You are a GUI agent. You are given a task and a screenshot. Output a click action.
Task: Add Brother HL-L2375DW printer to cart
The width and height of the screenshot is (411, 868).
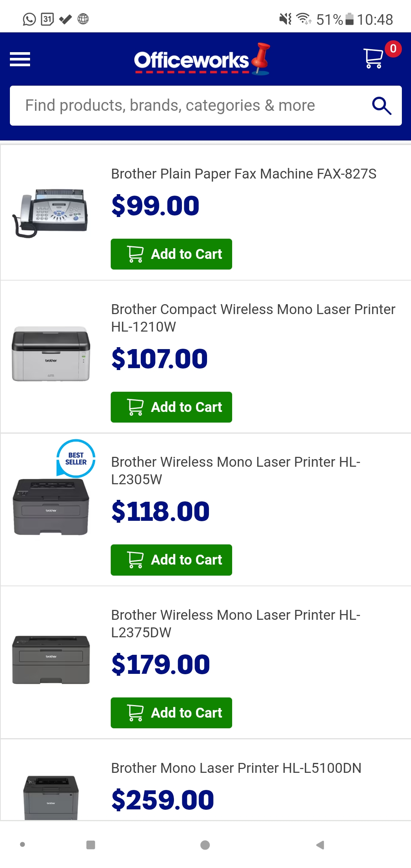(x=171, y=713)
